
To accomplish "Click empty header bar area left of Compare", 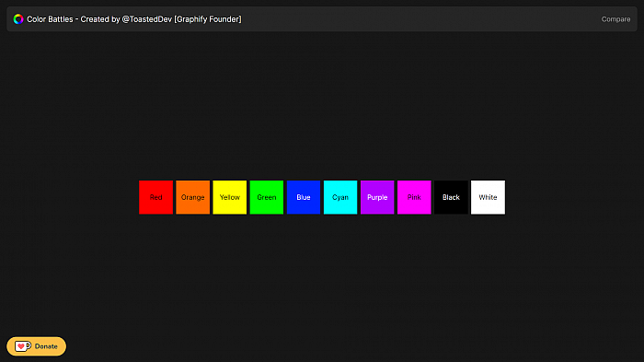I will [x=419, y=19].
